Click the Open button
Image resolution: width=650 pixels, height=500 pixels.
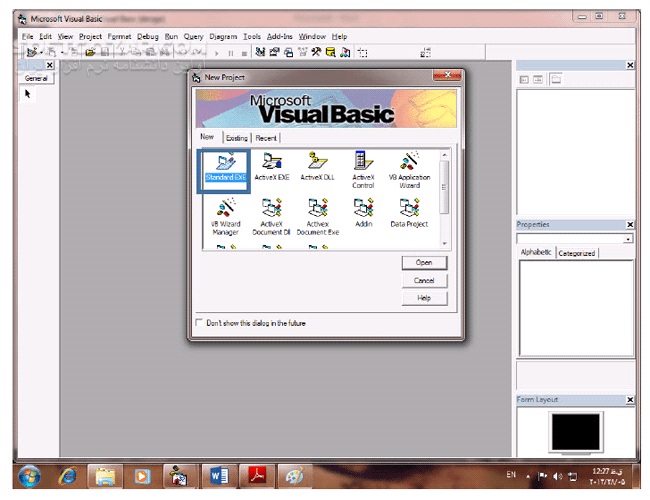point(423,262)
